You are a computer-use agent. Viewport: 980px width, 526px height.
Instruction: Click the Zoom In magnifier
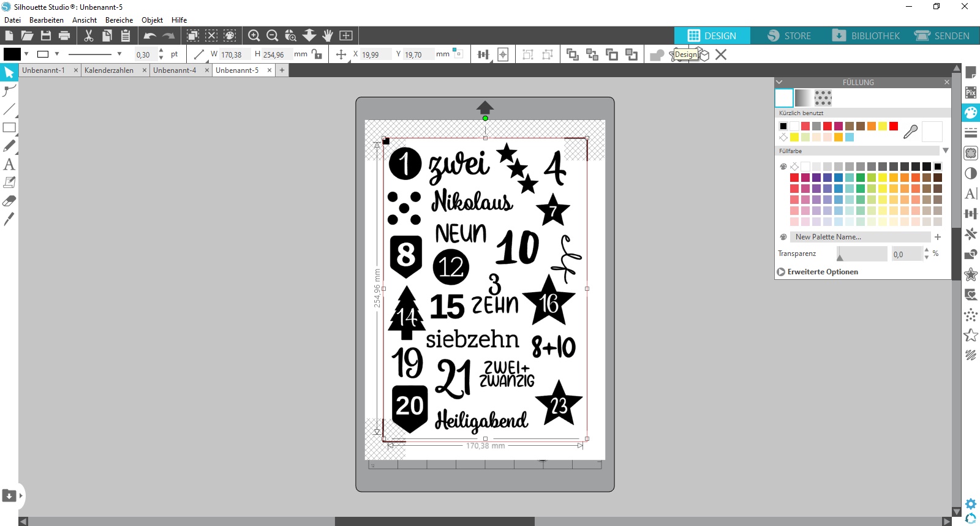254,36
